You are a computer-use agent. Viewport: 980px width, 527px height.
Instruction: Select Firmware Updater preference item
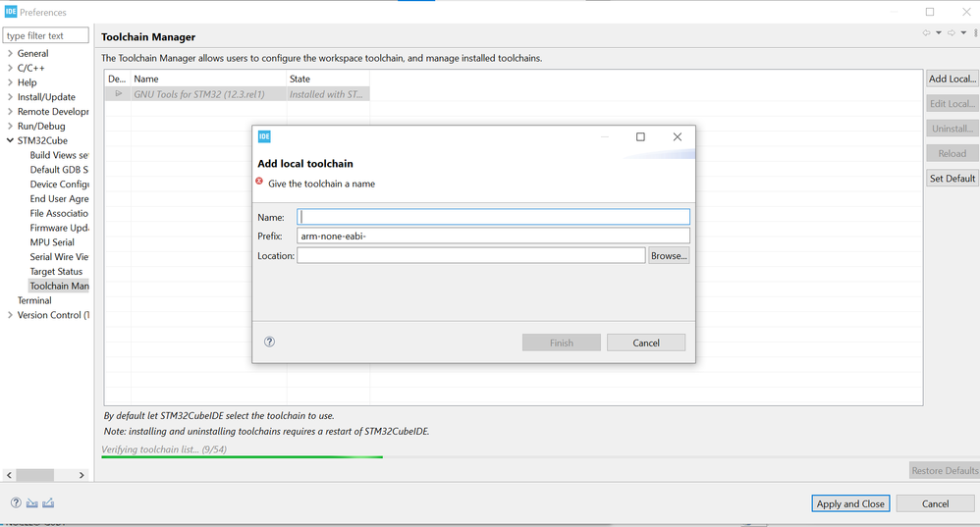(x=59, y=228)
